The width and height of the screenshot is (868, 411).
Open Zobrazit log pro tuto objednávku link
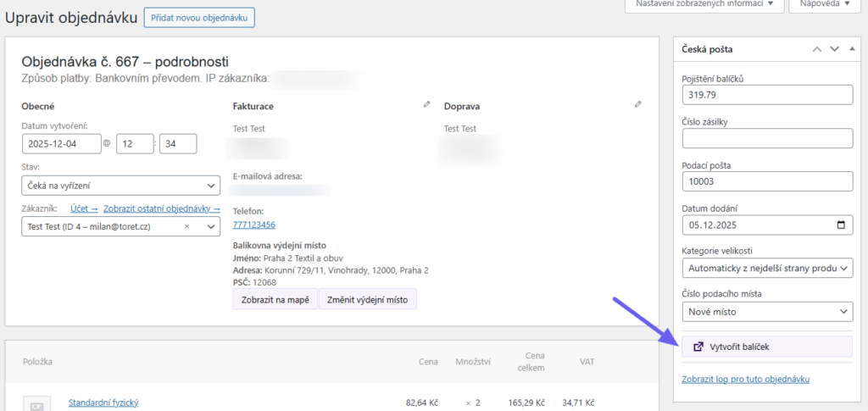(x=746, y=379)
